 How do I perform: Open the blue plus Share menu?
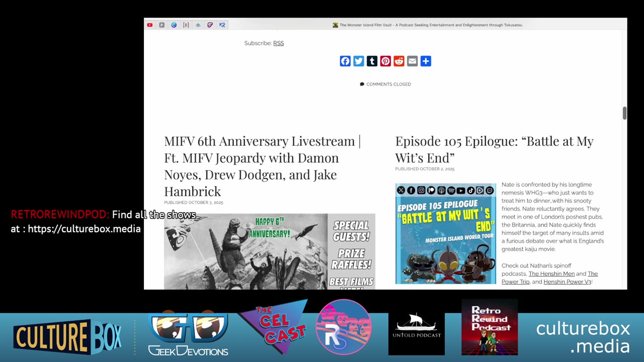pos(426,61)
